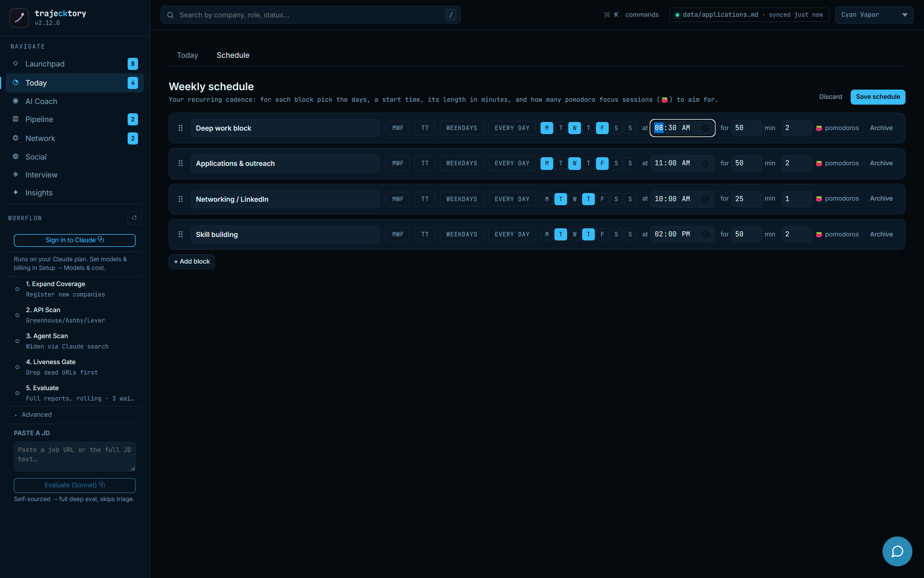Screen dimensions: 924x578
Task: Click the trajecktory logo icon
Action: pyautogui.click(x=19, y=18)
